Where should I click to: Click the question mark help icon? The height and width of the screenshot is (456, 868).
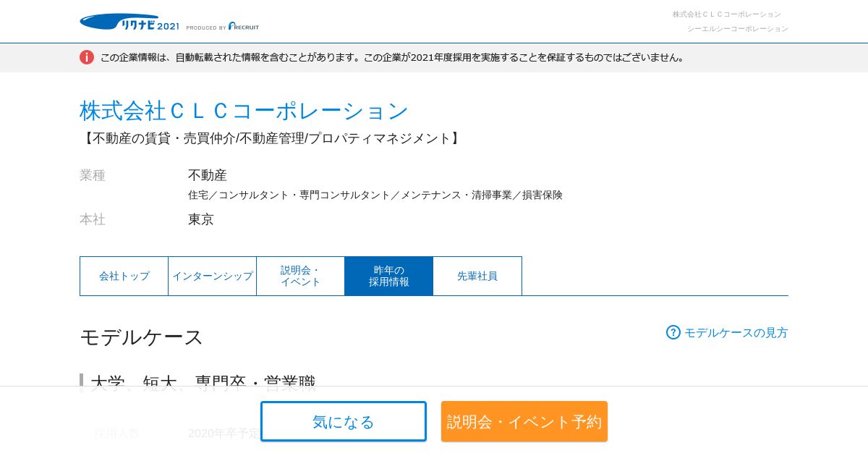(x=673, y=332)
